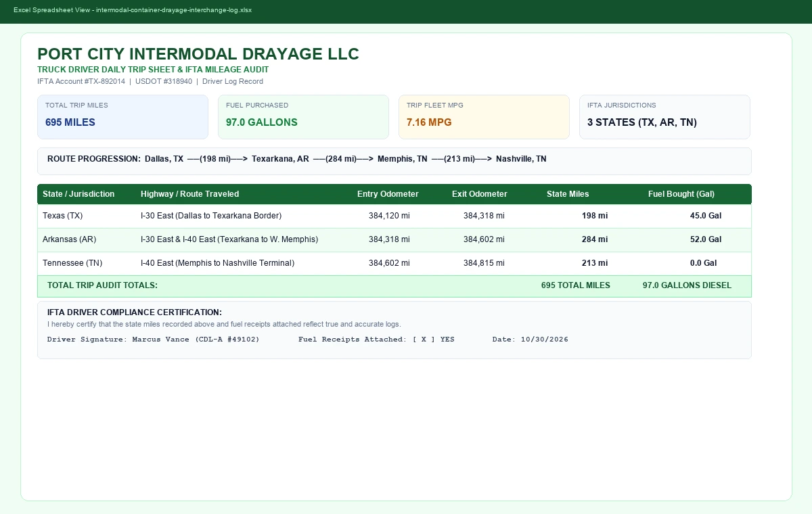Click the Entry Odometer column header
Image resolution: width=812 pixels, height=514 pixels.
click(388, 194)
